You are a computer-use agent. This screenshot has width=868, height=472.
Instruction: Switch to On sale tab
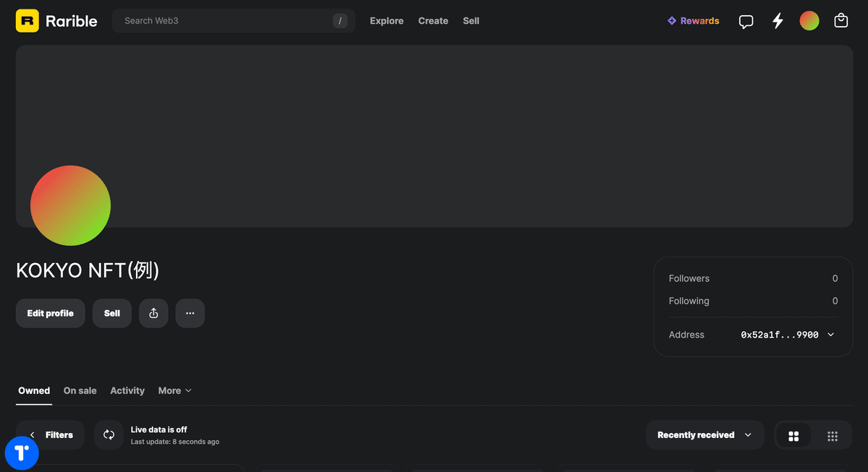[x=80, y=390]
